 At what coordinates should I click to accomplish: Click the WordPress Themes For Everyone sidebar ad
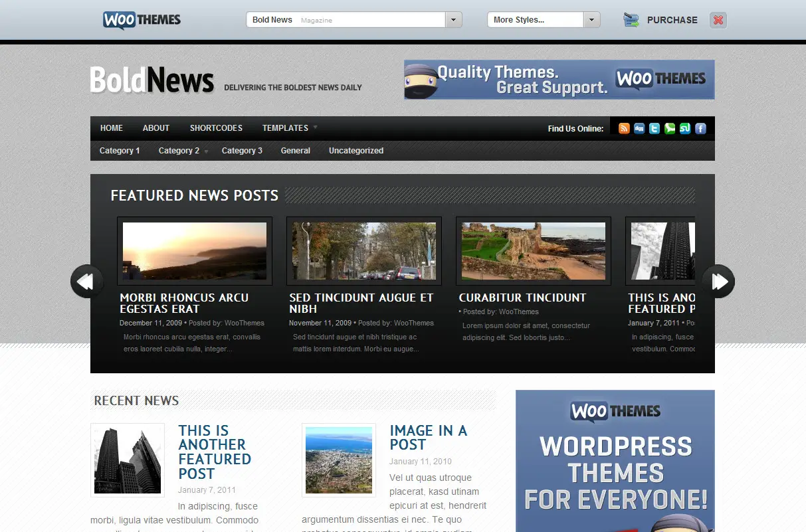[615, 461]
